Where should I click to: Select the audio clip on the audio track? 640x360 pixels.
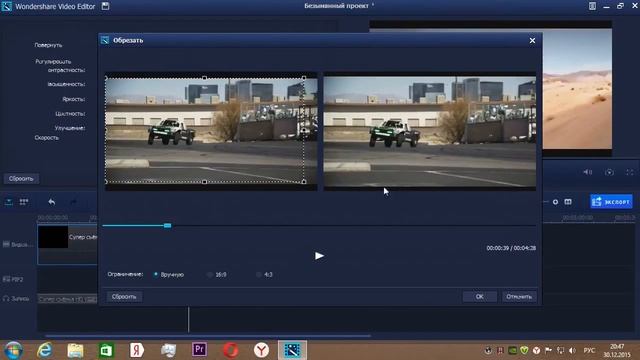pyautogui.click(x=68, y=299)
